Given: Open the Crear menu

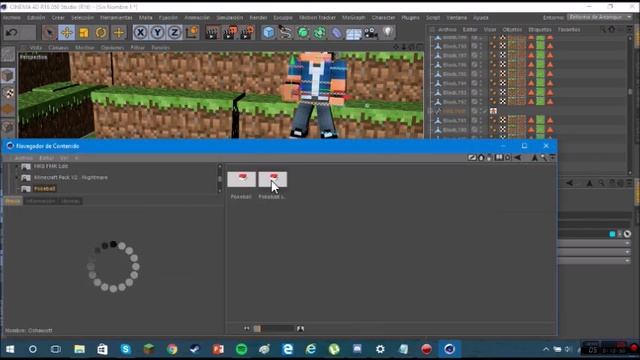Looking at the screenshot, I should (x=58, y=18).
